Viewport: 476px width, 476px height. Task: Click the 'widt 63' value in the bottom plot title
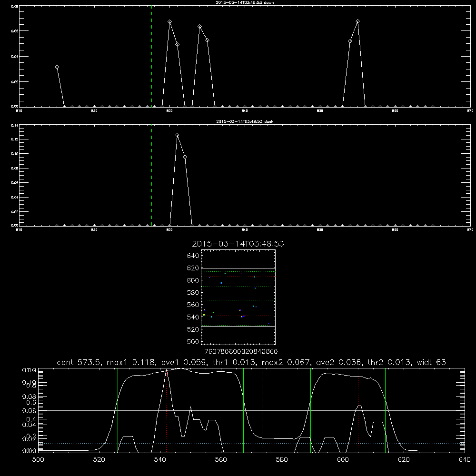(431, 362)
